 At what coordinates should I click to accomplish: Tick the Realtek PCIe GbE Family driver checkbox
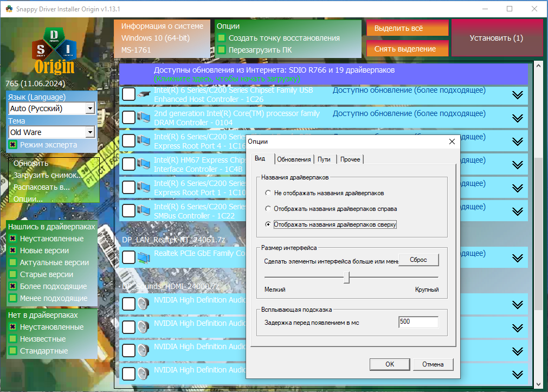(x=128, y=258)
